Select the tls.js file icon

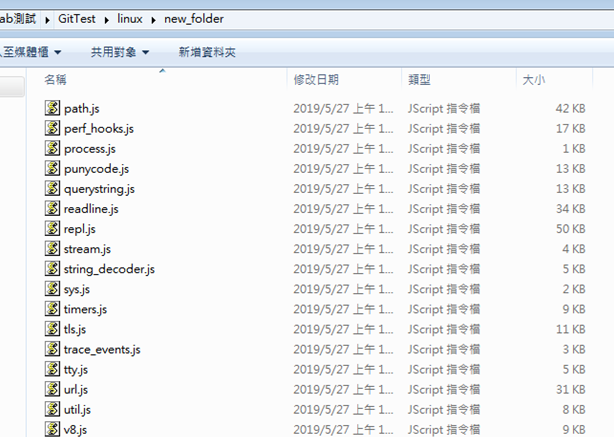[x=53, y=328]
